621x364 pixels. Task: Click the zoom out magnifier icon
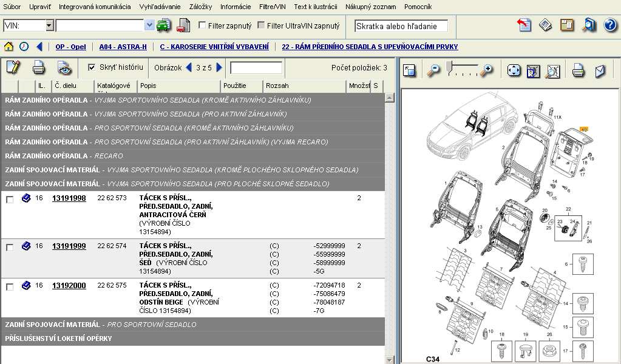tap(433, 70)
